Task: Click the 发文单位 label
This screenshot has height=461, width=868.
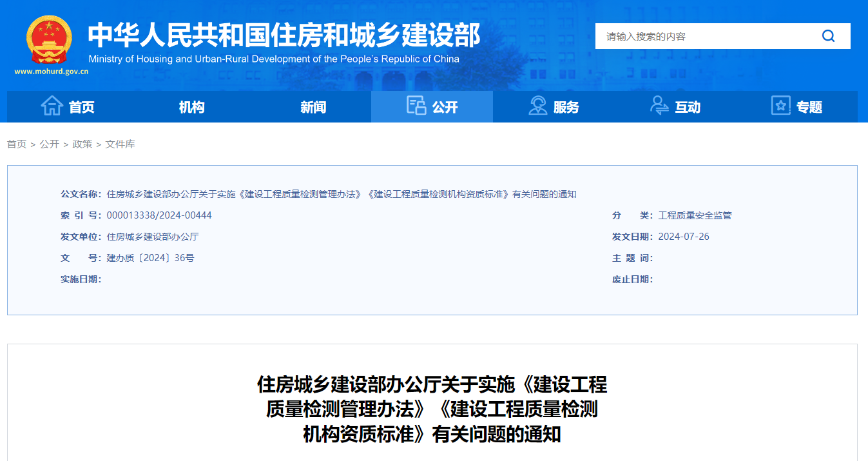Action: (81, 237)
